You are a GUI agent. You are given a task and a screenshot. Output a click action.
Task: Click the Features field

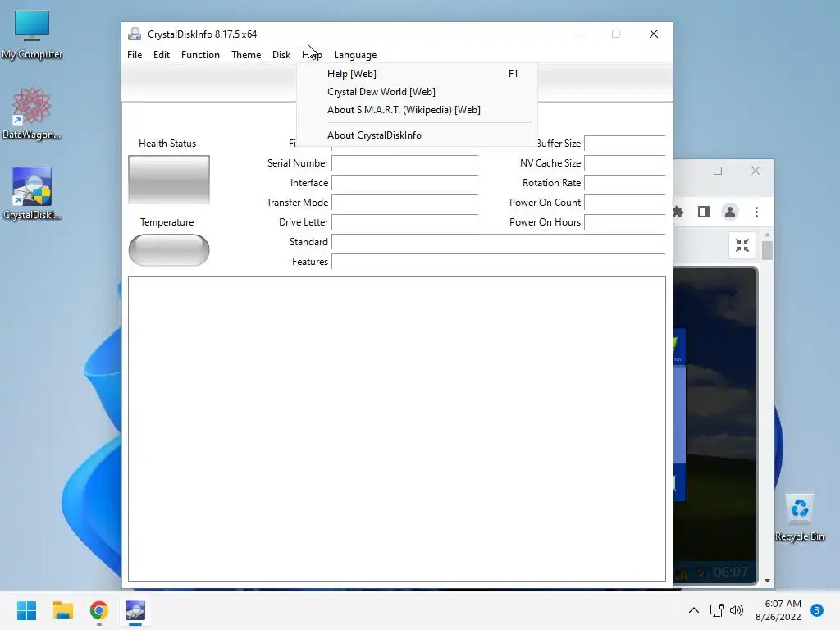[x=499, y=262]
